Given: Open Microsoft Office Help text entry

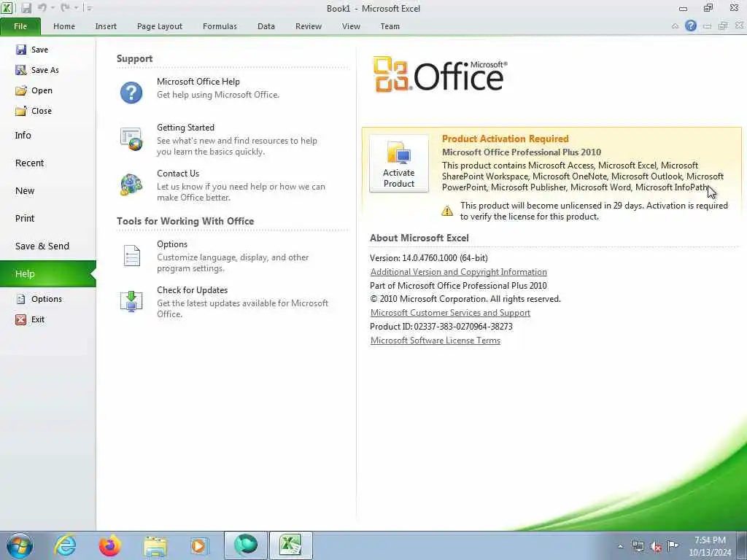Looking at the screenshot, I should point(198,82).
